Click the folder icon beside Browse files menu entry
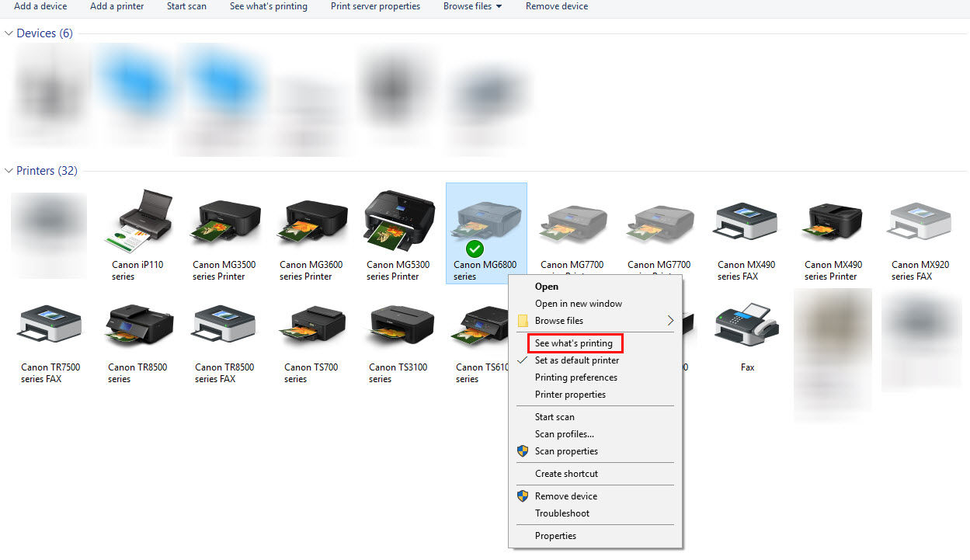 522,320
